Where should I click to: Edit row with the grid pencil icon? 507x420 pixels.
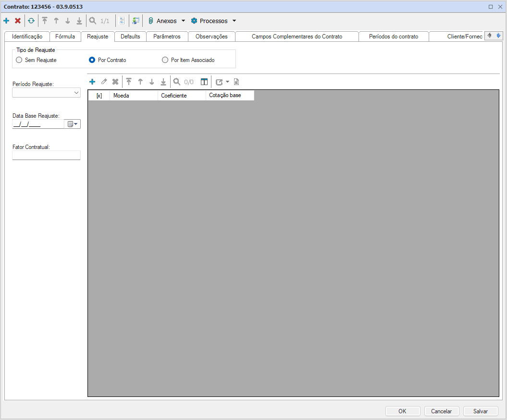104,82
